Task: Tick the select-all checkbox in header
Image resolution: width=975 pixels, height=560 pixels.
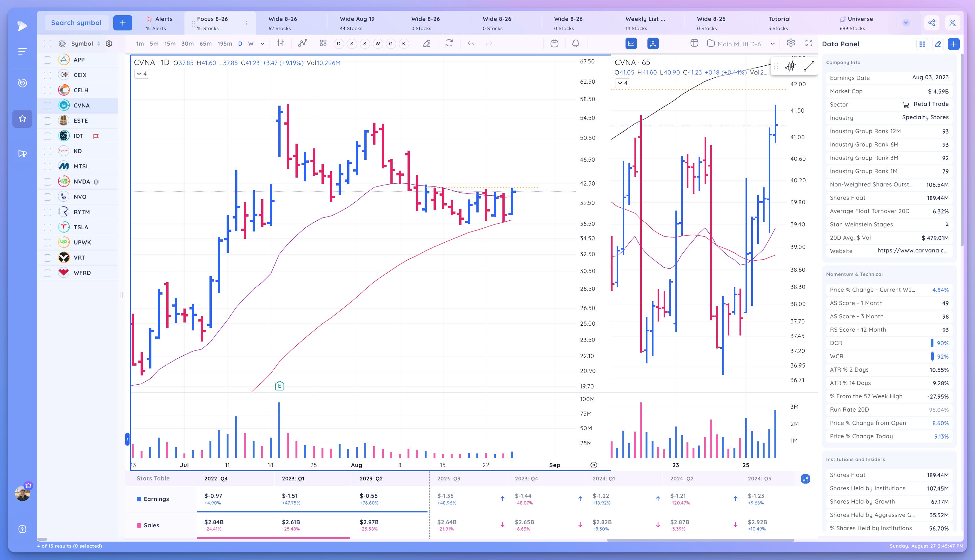Action: pos(47,43)
